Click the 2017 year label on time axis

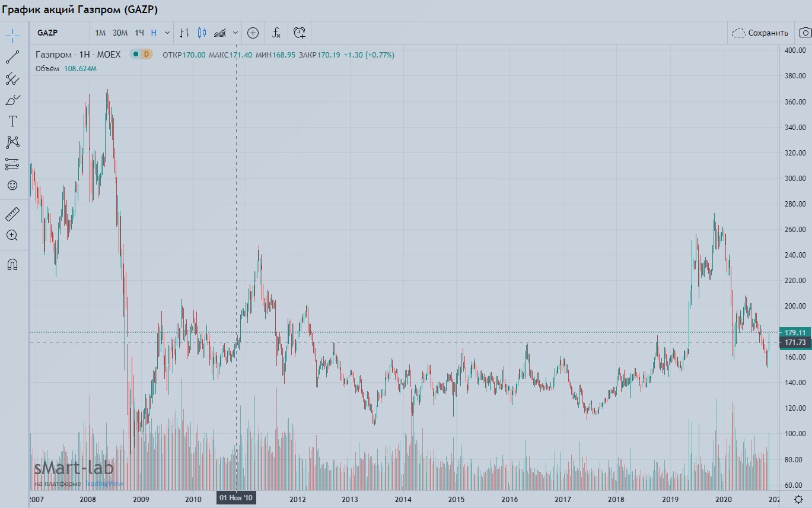563,499
